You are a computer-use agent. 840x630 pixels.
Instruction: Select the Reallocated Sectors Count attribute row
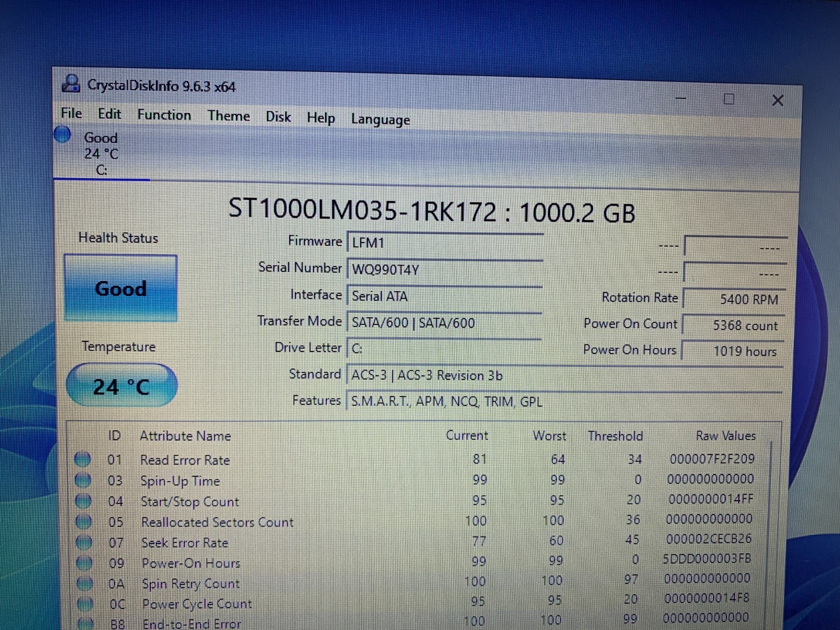click(x=420, y=521)
